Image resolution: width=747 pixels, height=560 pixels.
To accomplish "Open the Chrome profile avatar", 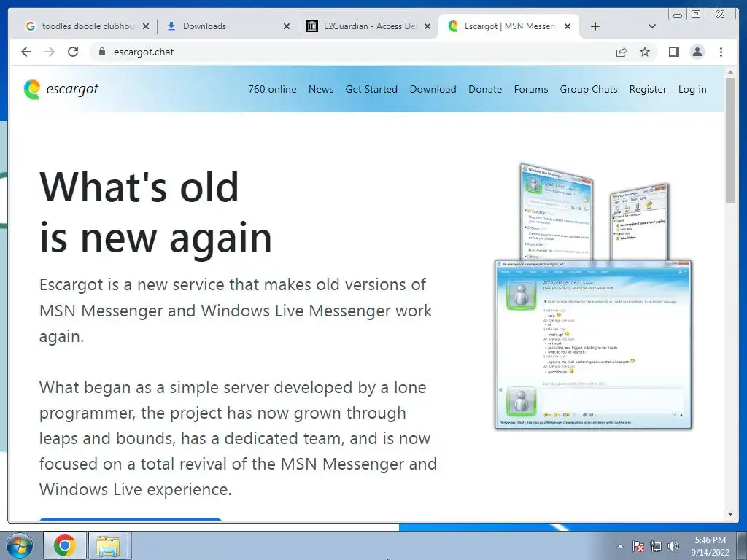I will (x=697, y=52).
